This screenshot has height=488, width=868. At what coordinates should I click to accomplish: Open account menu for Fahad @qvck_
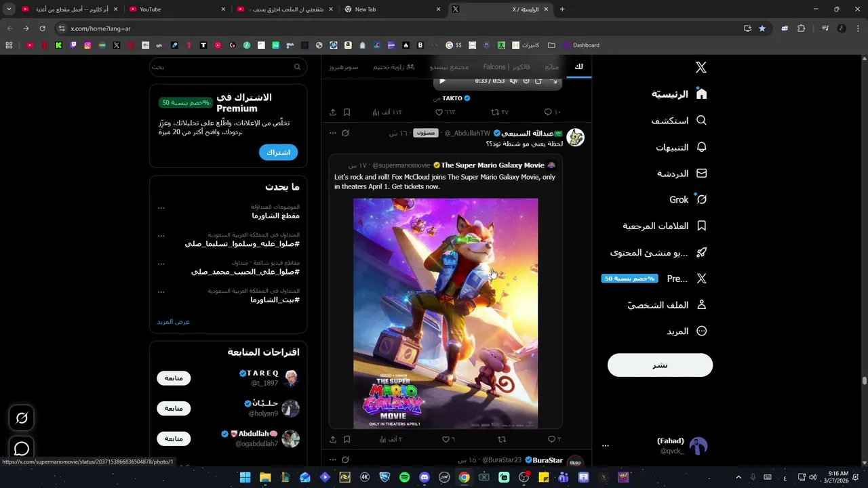[x=606, y=446]
